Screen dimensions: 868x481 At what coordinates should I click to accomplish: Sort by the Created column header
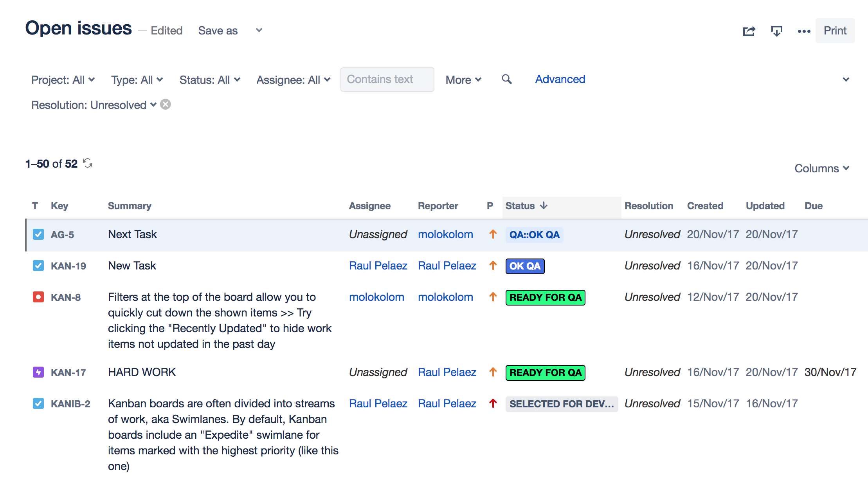click(x=705, y=206)
